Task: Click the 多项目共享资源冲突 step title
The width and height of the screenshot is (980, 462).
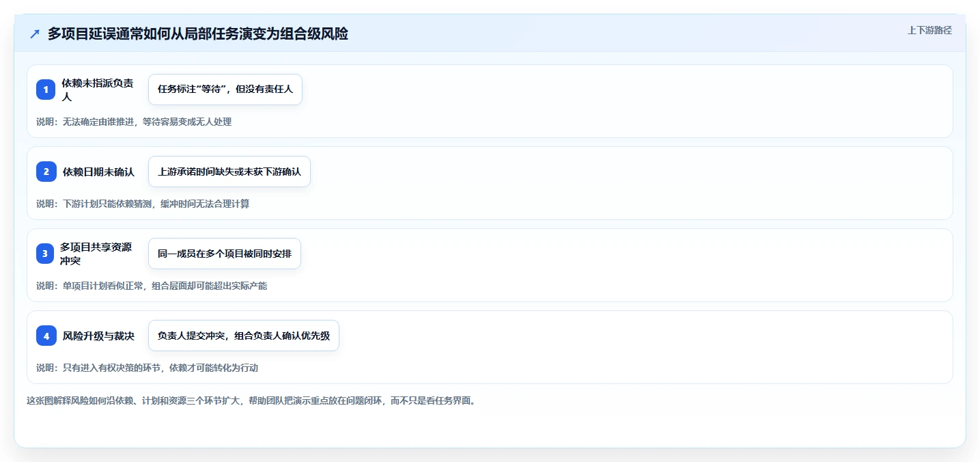Action: (96, 254)
